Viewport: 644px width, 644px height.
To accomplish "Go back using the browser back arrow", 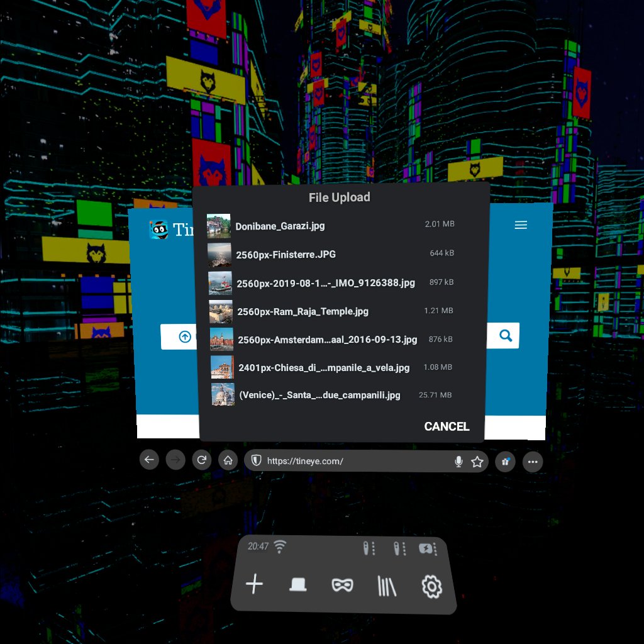I will pos(149,460).
